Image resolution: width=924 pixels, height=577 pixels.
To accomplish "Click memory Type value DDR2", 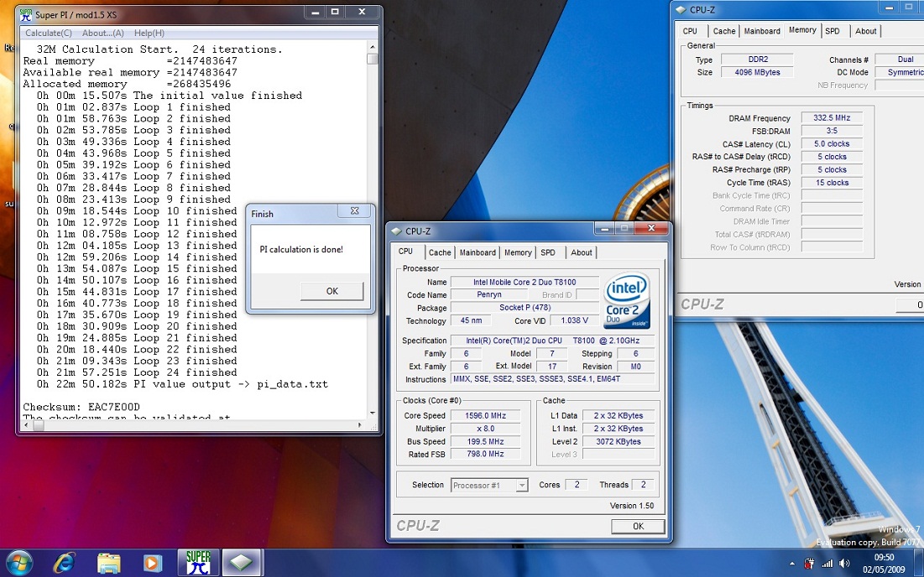I will (x=757, y=60).
